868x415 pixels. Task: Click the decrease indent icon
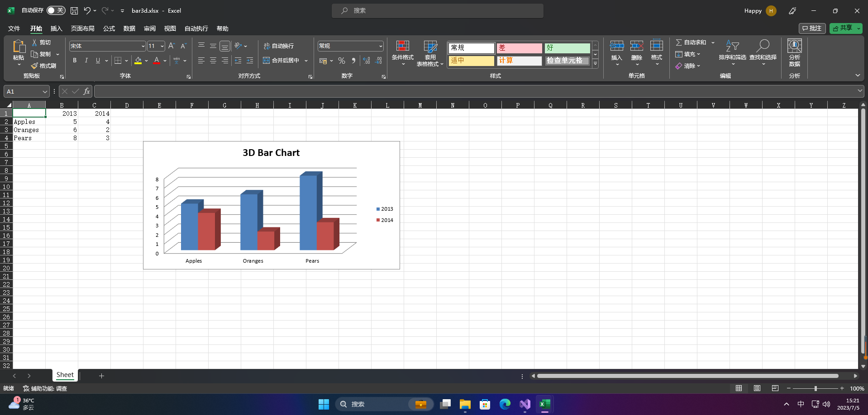point(238,60)
